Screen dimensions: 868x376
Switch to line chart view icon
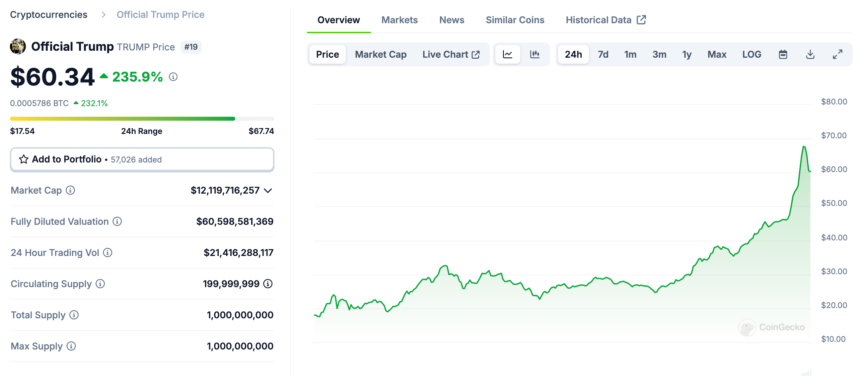pyautogui.click(x=507, y=54)
